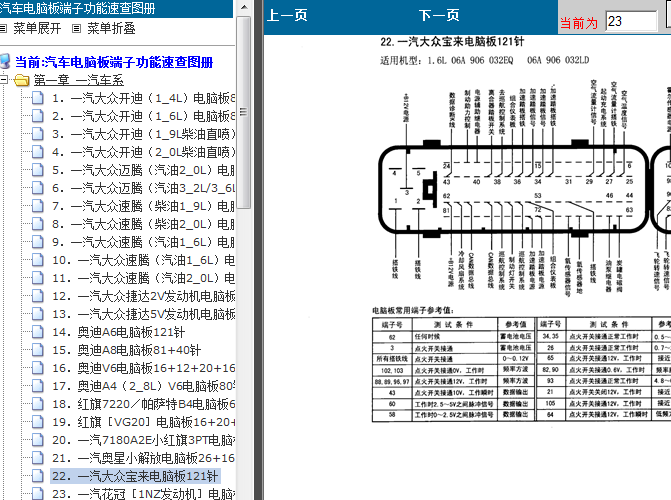Click the current page number field showing 23

[x=631, y=21]
